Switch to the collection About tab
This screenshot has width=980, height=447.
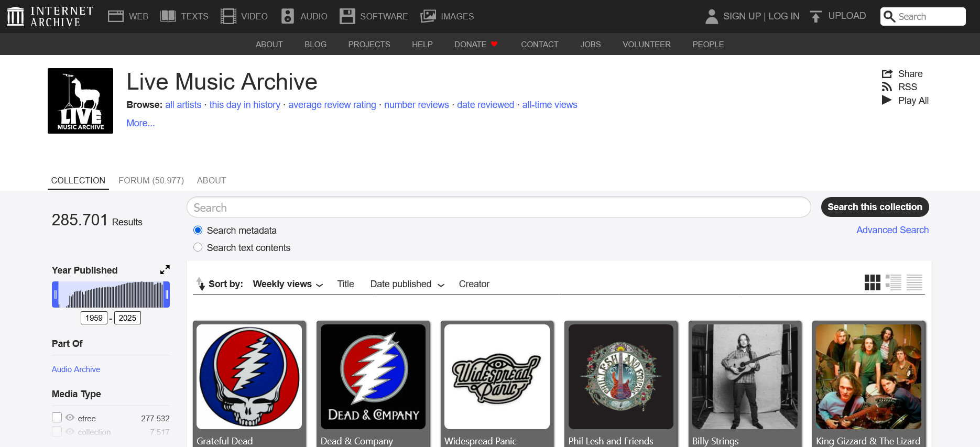[212, 180]
